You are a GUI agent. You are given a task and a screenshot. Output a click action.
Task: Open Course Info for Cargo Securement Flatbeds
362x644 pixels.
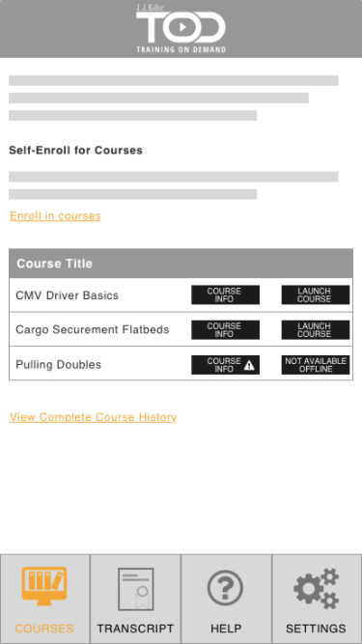click(225, 330)
